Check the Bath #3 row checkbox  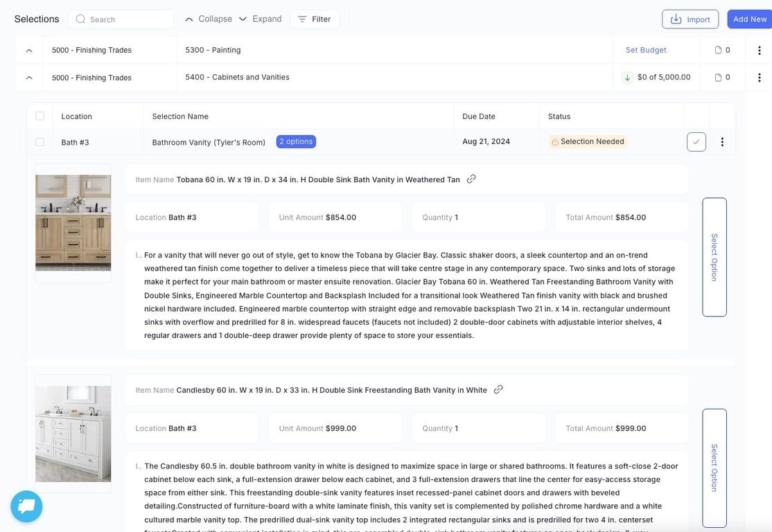pos(40,142)
